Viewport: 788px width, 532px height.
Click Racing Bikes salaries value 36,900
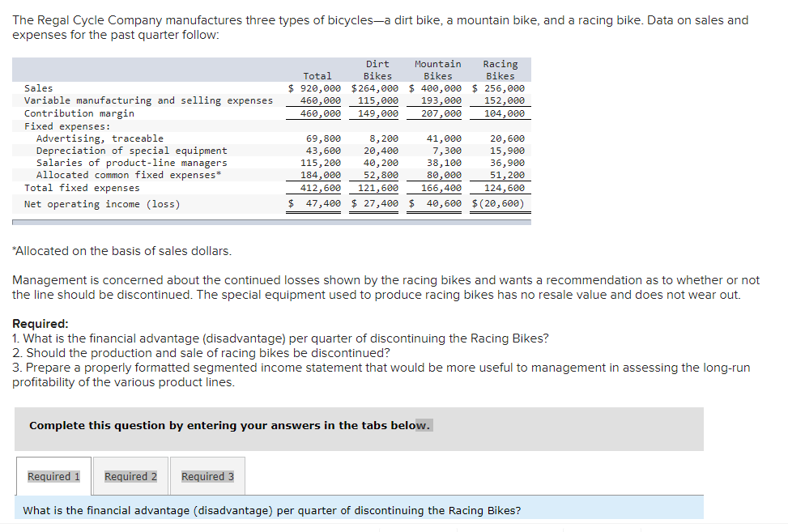[x=507, y=163]
